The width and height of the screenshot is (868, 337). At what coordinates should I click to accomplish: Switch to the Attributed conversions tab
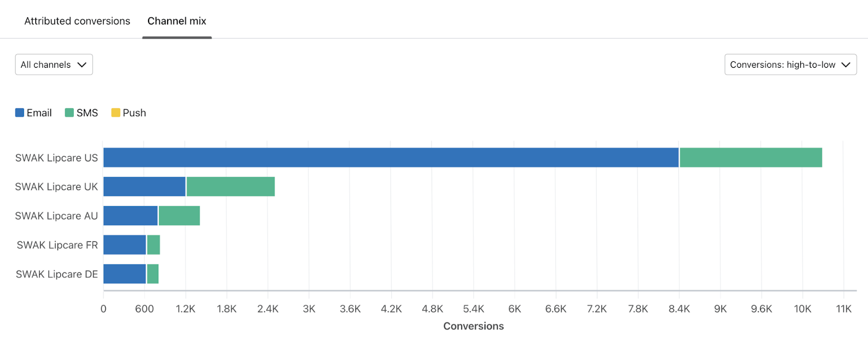76,21
